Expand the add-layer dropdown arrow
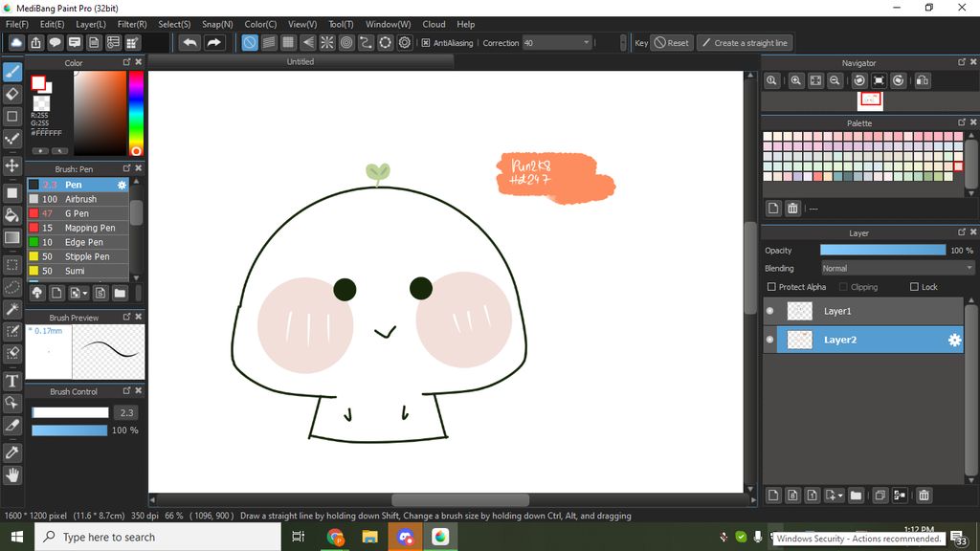The image size is (980, 551). (x=840, y=496)
